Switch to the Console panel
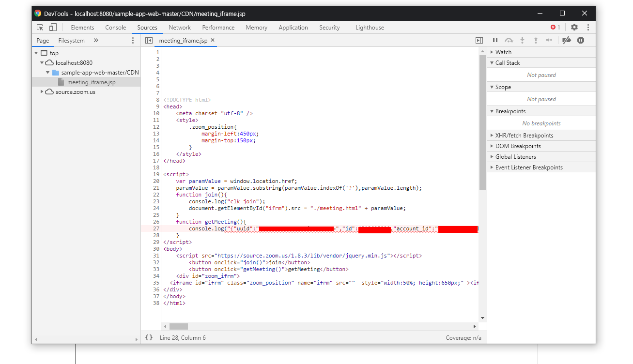The image size is (633, 364). (116, 28)
